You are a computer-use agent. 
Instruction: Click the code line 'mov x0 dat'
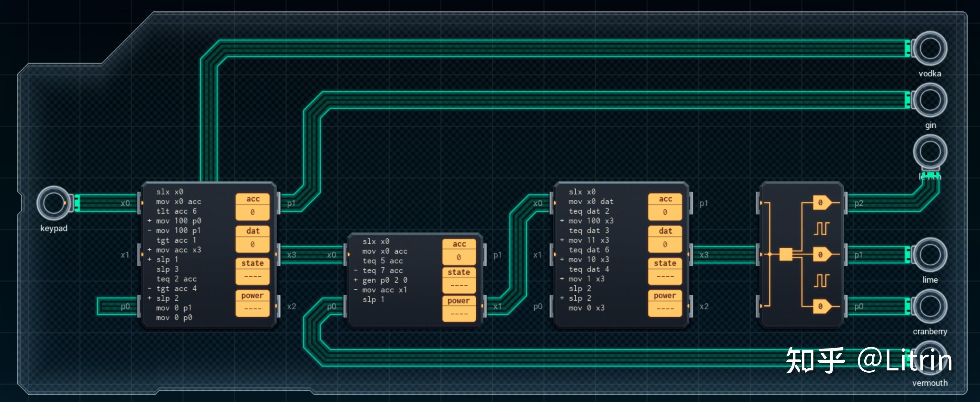(591, 202)
